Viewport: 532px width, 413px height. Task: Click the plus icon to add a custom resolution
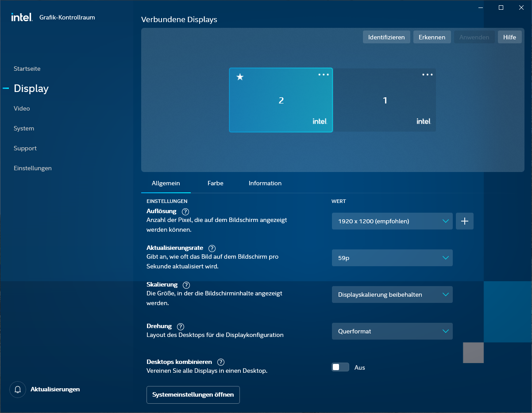(465, 221)
